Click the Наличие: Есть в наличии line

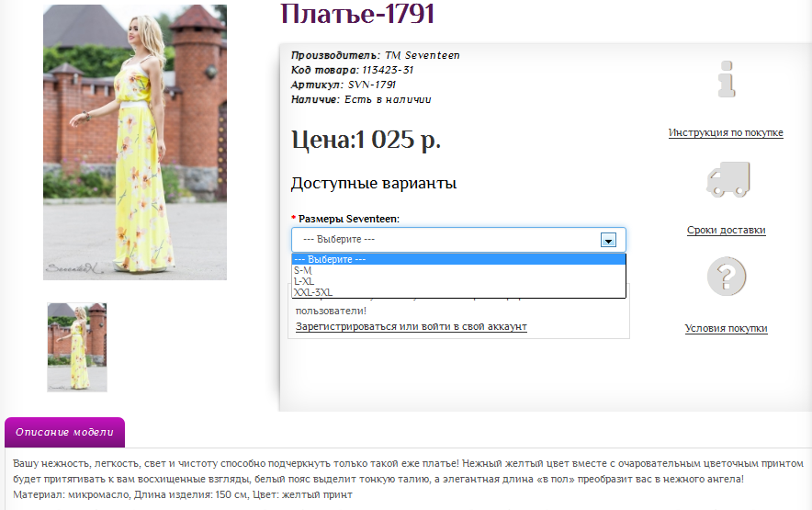[361, 99]
